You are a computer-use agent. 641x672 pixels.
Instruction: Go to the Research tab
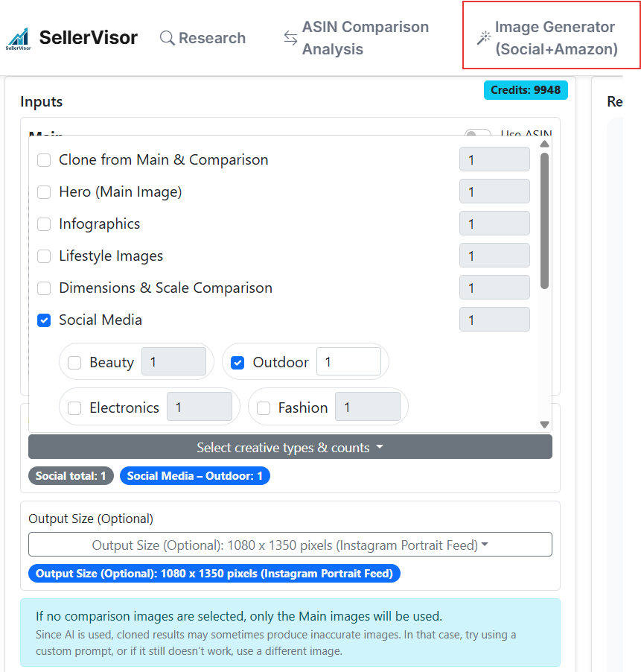211,38
